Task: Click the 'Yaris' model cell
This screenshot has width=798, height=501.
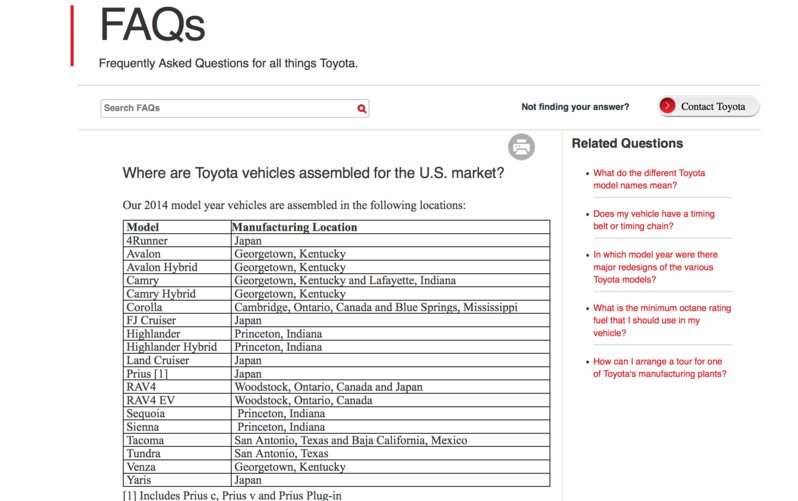Action: (x=177, y=480)
